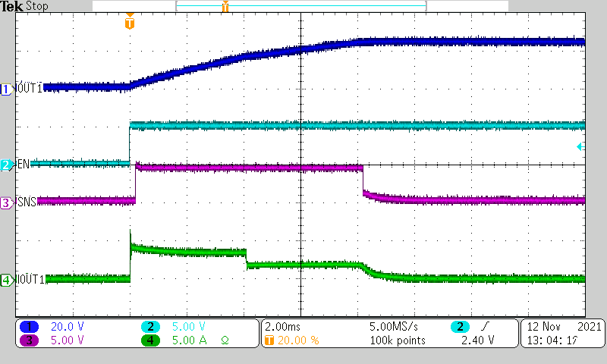The image size is (607, 364).
Task: Click channel 3 magenta badge in readout
Action: click(29, 340)
